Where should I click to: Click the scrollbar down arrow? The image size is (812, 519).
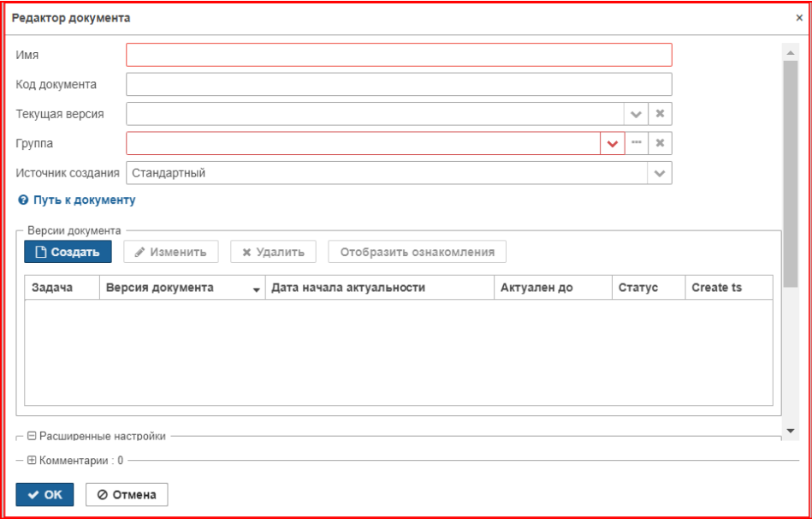click(x=791, y=431)
